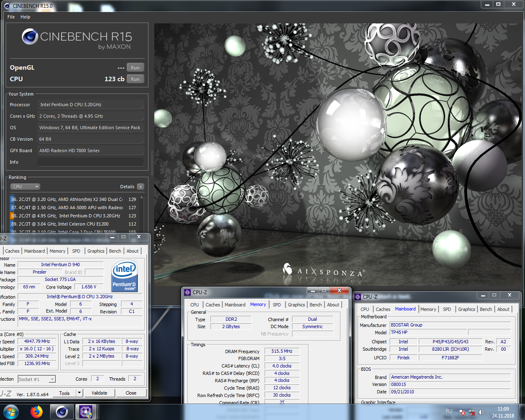Switch to Graphics tab in left CPU-Z
The width and height of the screenshot is (525, 420).
(x=96, y=251)
